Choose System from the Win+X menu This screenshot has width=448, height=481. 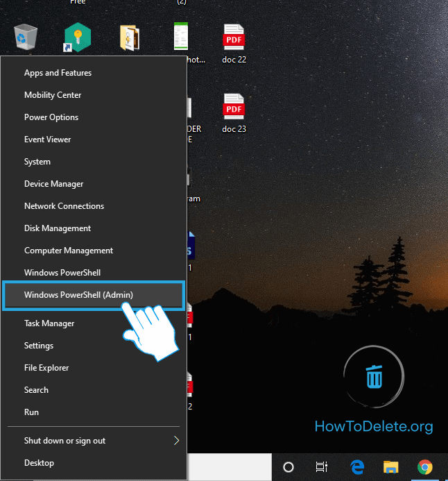click(94, 161)
